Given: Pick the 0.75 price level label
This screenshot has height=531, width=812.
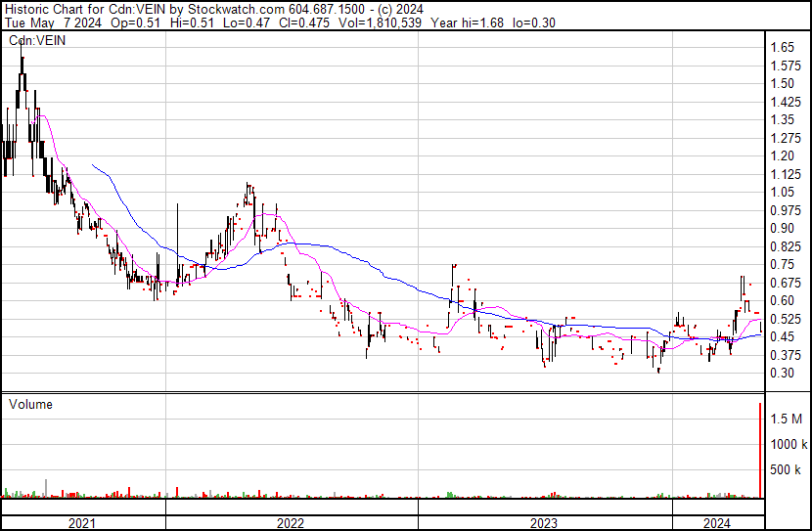Looking at the screenshot, I should pyautogui.click(x=781, y=265).
